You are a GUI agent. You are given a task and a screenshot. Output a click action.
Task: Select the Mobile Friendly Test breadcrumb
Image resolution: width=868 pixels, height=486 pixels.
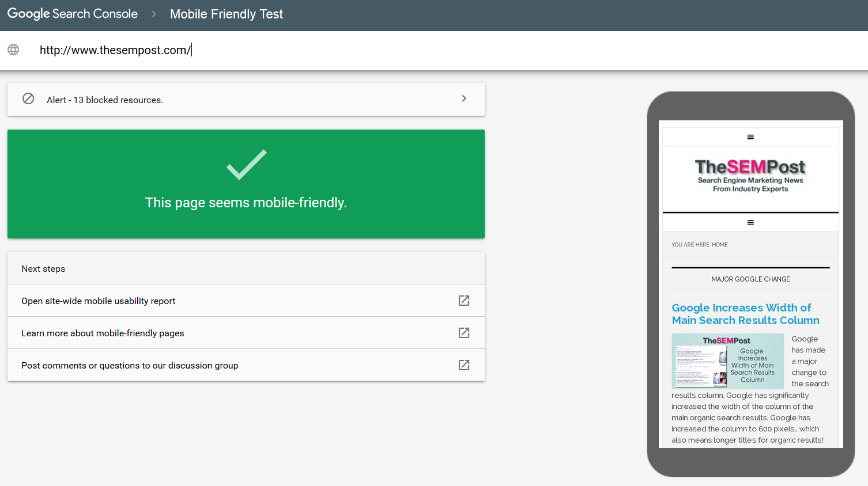click(226, 14)
